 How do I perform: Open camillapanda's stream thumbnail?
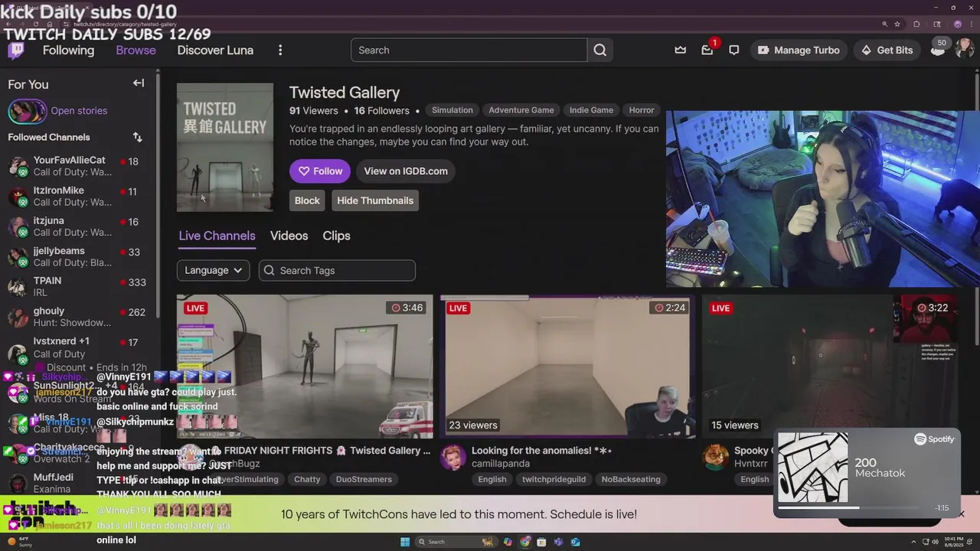[x=568, y=367]
